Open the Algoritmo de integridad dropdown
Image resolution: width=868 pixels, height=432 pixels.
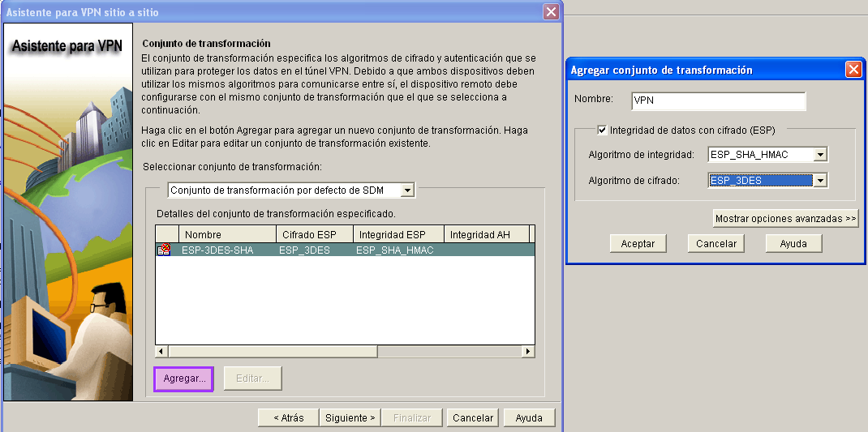pyautogui.click(x=820, y=155)
